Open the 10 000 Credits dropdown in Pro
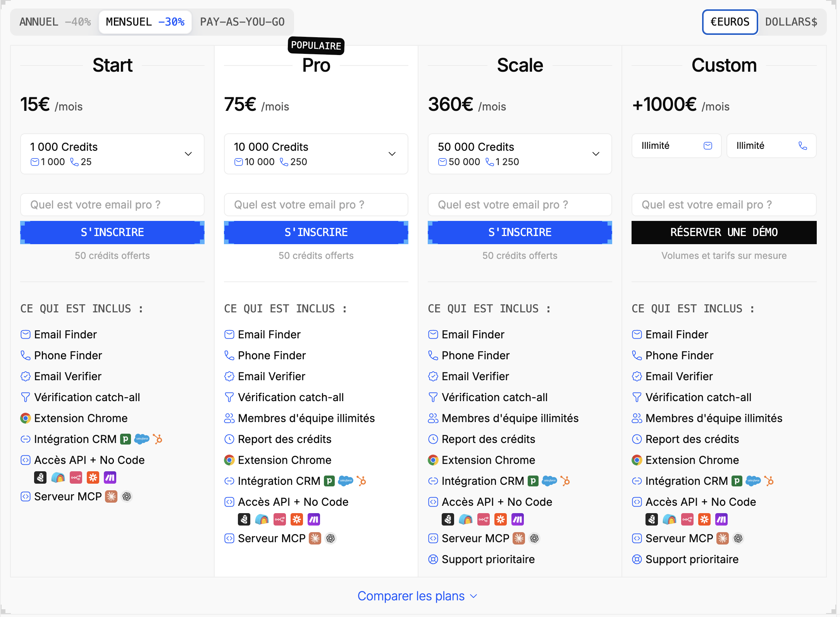Image resolution: width=840 pixels, height=617 pixels. click(x=316, y=154)
